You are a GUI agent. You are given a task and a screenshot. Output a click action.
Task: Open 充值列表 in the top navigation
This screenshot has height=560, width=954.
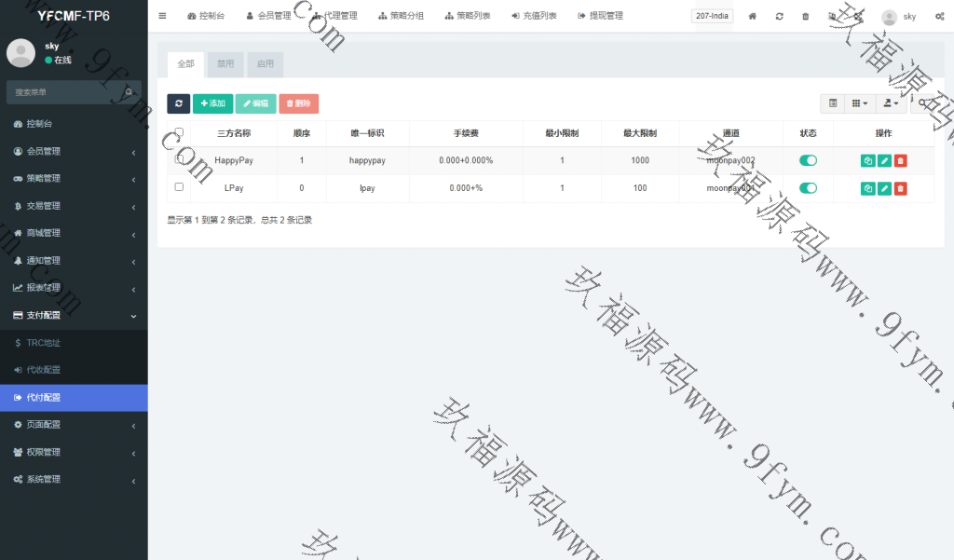[534, 16]
